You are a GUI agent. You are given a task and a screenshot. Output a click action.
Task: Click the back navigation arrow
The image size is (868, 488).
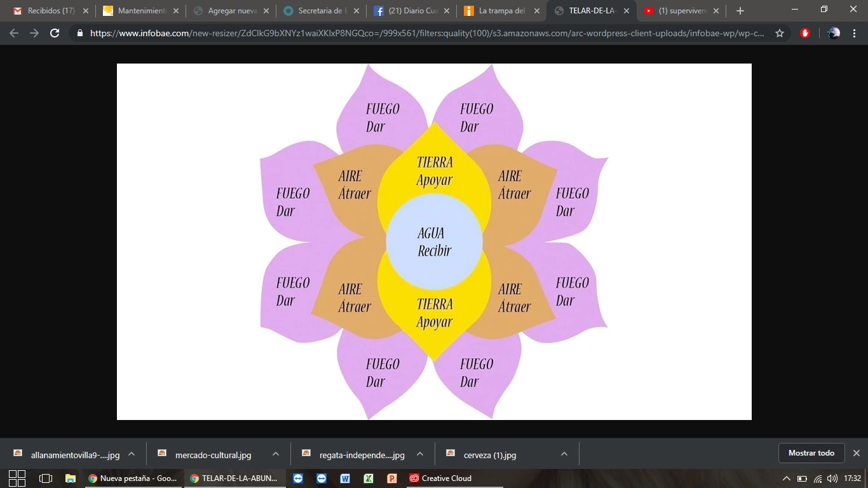tap(14, 33)
